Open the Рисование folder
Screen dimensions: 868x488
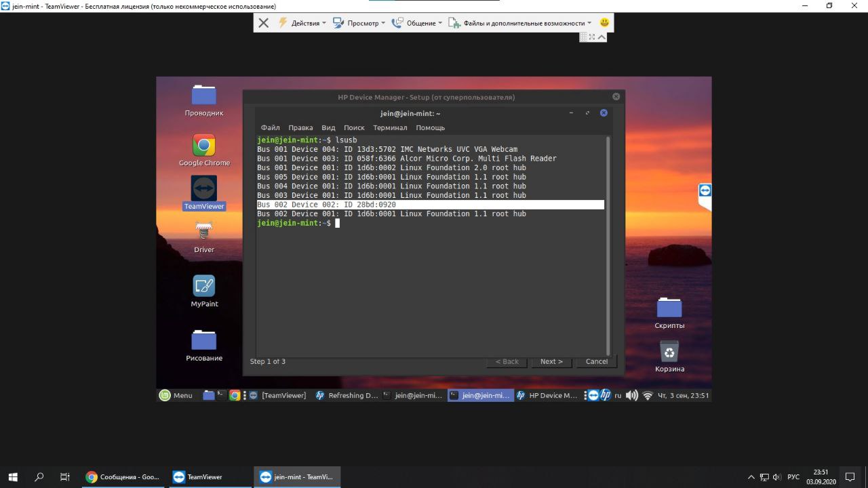tap(204, 345)
